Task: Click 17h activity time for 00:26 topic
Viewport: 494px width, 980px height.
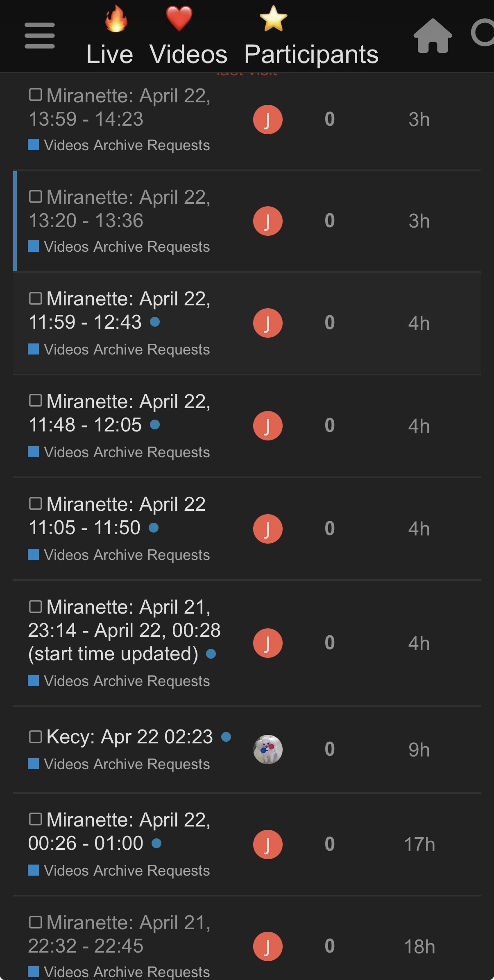Action: pos(419,844)
